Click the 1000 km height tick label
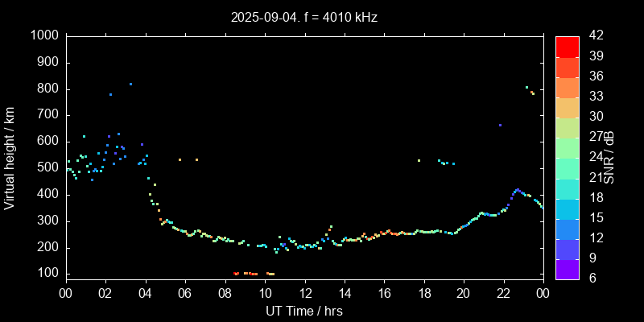Screen dimensions: 644x322 pos(43,36)
